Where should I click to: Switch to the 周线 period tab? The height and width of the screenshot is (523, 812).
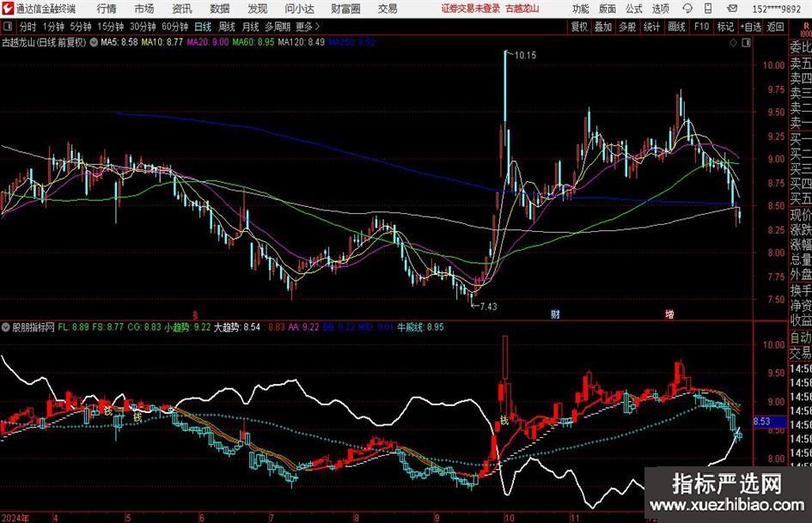[x=227, y=27]
